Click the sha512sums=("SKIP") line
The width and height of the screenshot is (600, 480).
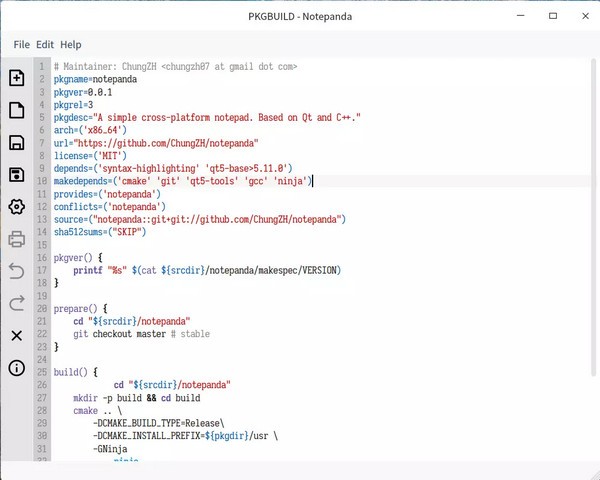[x=100, y=232]
